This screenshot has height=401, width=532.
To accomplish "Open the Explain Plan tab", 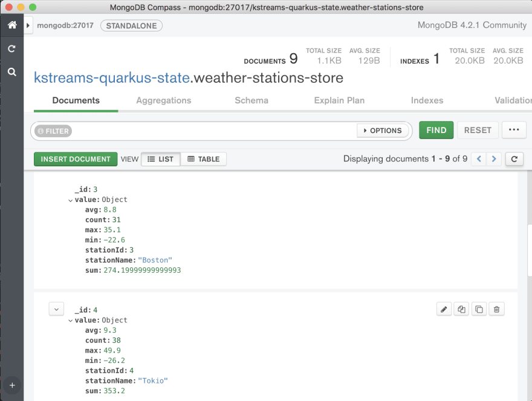I will tap(339, 100).
